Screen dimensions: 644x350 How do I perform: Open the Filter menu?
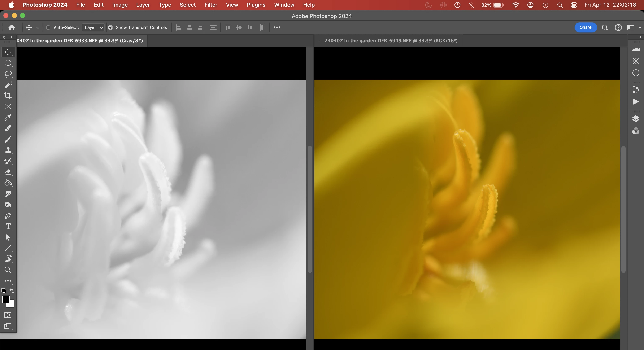210,5
